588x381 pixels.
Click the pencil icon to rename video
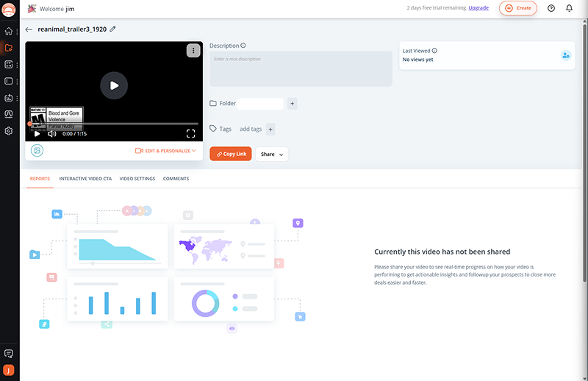point(112,29)
